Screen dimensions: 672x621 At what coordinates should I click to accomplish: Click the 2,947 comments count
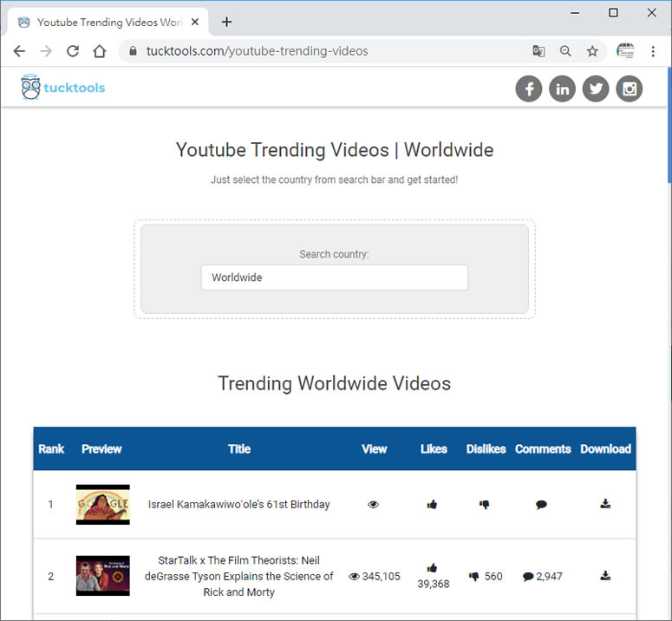coord(549,577)
